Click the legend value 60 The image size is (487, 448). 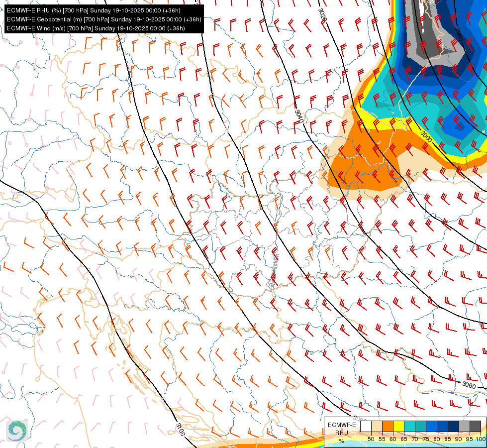tap(393, 439)
